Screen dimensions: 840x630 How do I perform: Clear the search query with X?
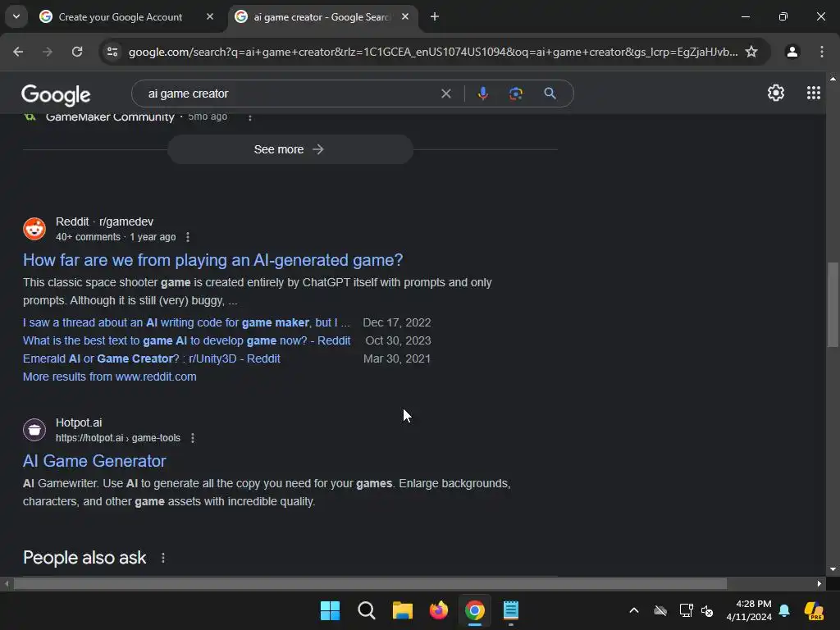tap(445, 94)
